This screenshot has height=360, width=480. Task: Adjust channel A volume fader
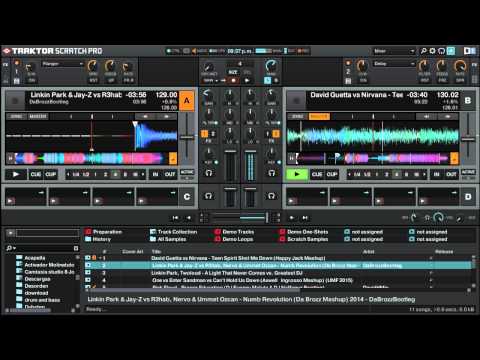pos(230,152)
